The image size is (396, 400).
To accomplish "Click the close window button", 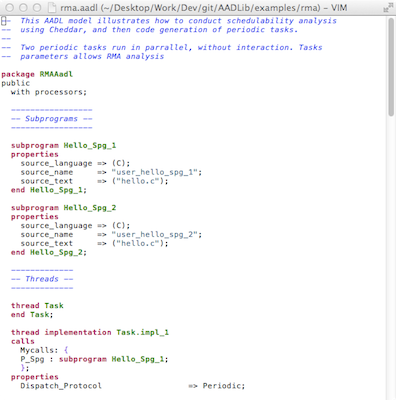I will click(x=10, y=8).
